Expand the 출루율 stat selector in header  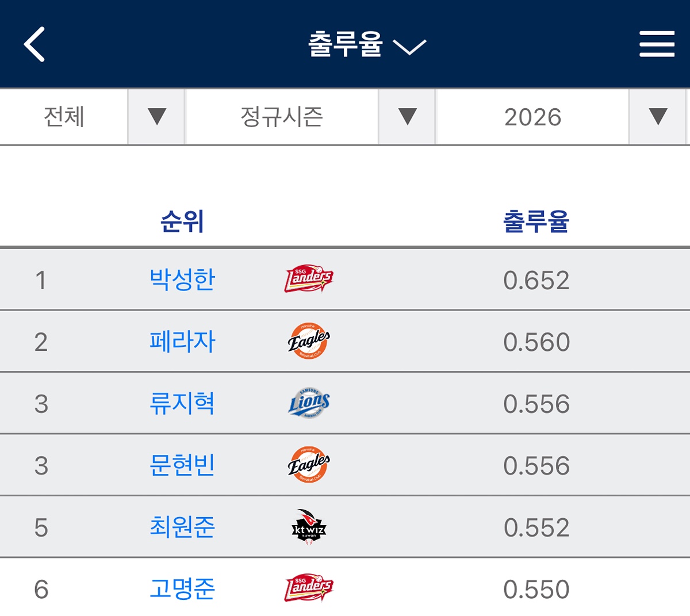pos(366,45)
